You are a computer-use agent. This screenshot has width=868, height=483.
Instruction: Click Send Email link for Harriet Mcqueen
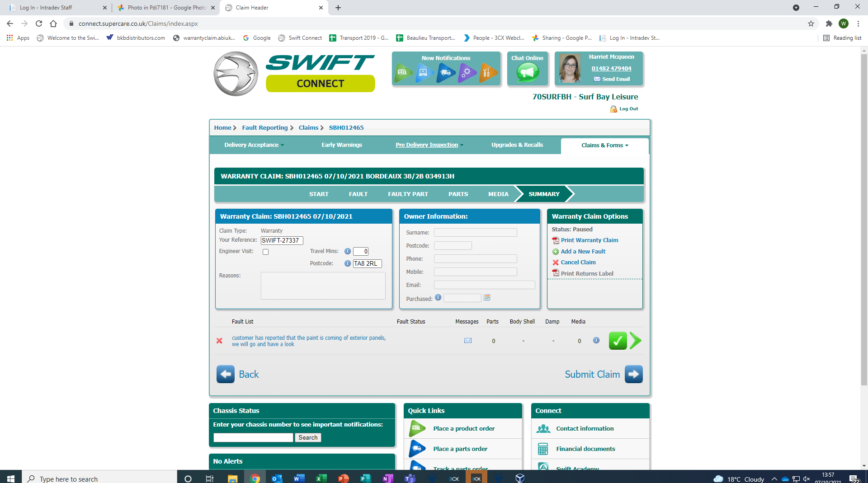pos(616,79)
